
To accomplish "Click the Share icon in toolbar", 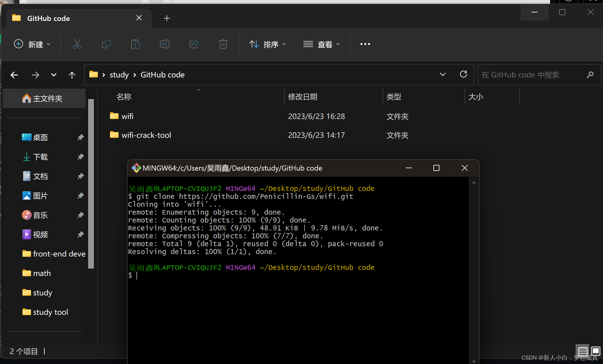I will 194,44.
